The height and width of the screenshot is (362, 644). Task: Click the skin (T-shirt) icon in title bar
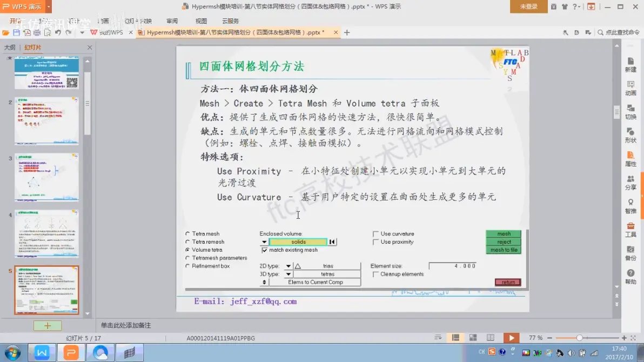tap(565, 6)
